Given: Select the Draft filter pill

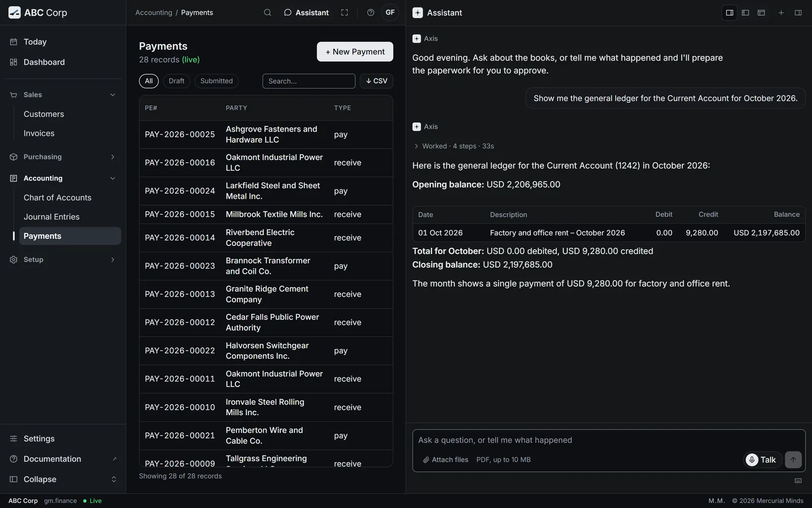Looking at the screenshot, I should (177, 81).
